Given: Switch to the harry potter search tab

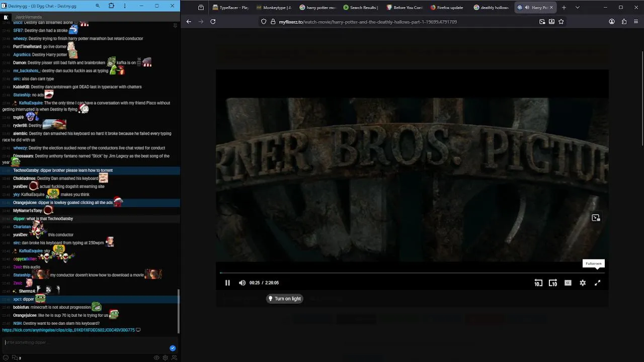Looking at the screenshot, I should (317, 8).
